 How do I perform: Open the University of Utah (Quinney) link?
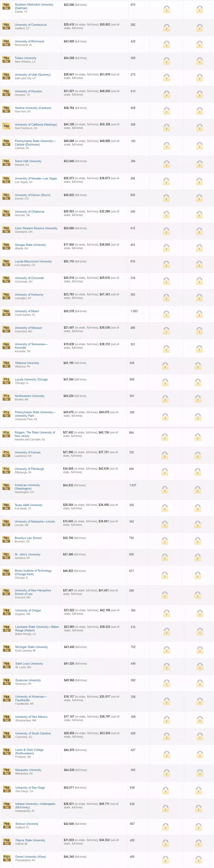click(x=33, y=75)
